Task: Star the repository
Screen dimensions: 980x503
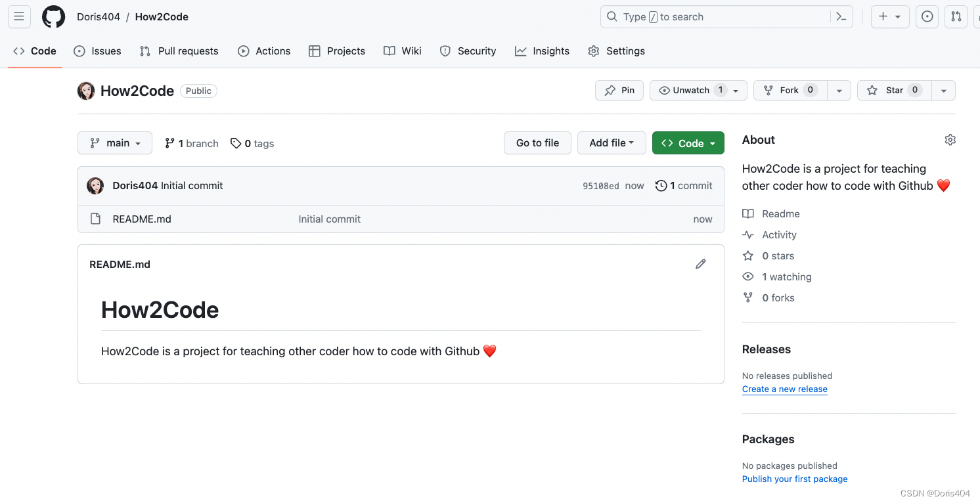Action: click(894, 91)
